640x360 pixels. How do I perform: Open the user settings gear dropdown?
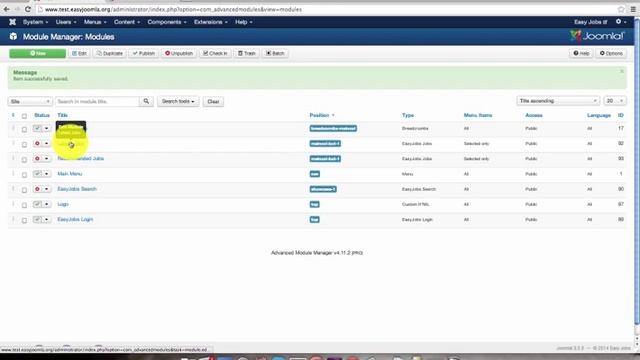pyautogui.click(x=621, y=22)
